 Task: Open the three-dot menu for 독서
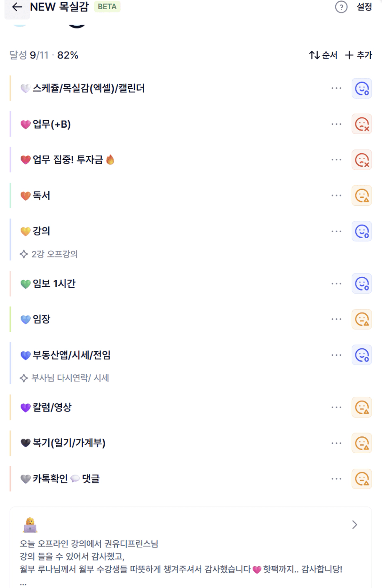pyautogui.click(x=336, y=196)
